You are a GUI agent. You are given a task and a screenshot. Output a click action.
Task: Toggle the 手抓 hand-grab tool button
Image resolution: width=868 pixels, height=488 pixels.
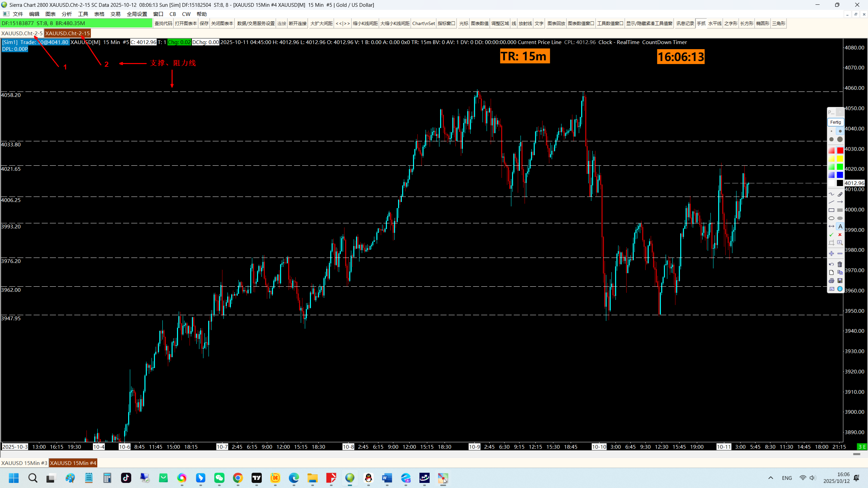tap(701, 23)
